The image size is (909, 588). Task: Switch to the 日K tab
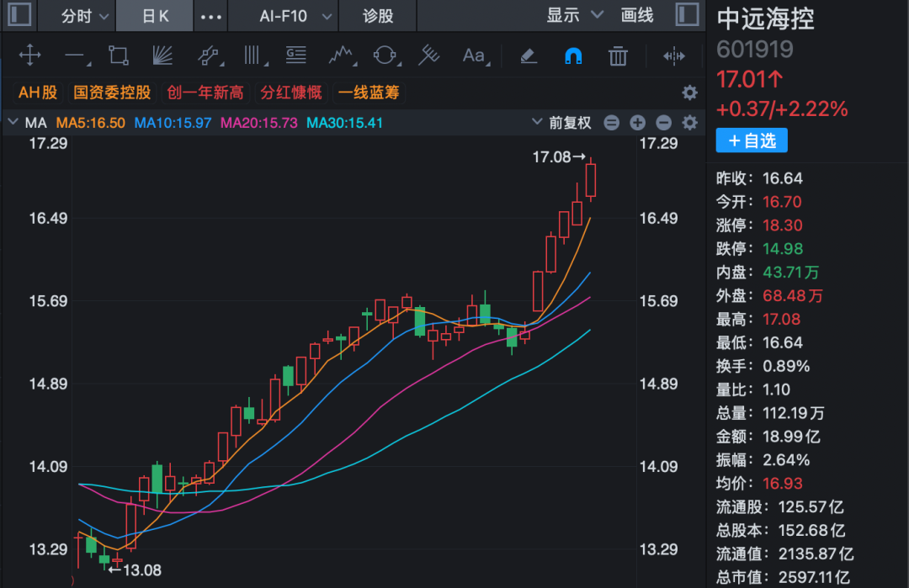[155, 16]
